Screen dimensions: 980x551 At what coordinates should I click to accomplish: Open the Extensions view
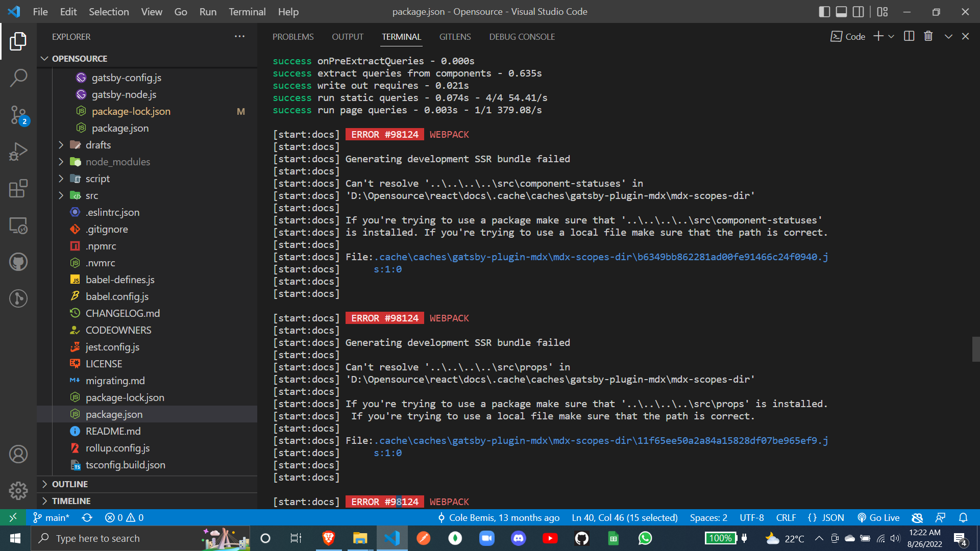(x=18, y=189)
